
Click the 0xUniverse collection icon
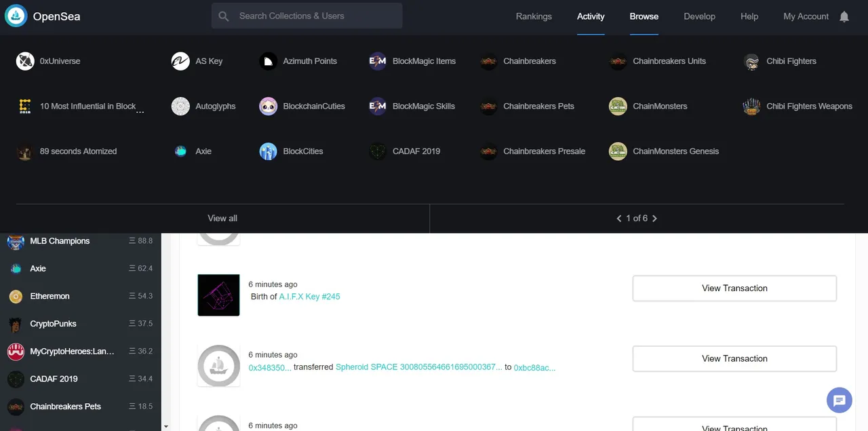coord(25,61)
